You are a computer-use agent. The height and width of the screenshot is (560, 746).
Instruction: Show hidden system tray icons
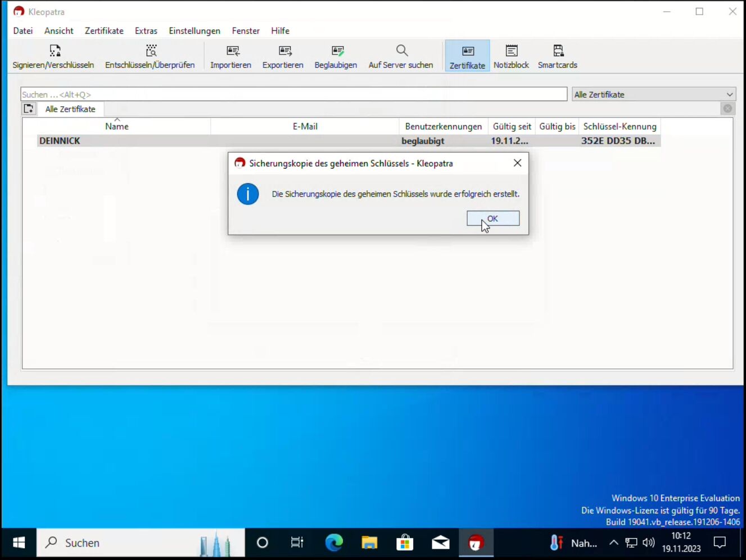click(x=614, y=543)
